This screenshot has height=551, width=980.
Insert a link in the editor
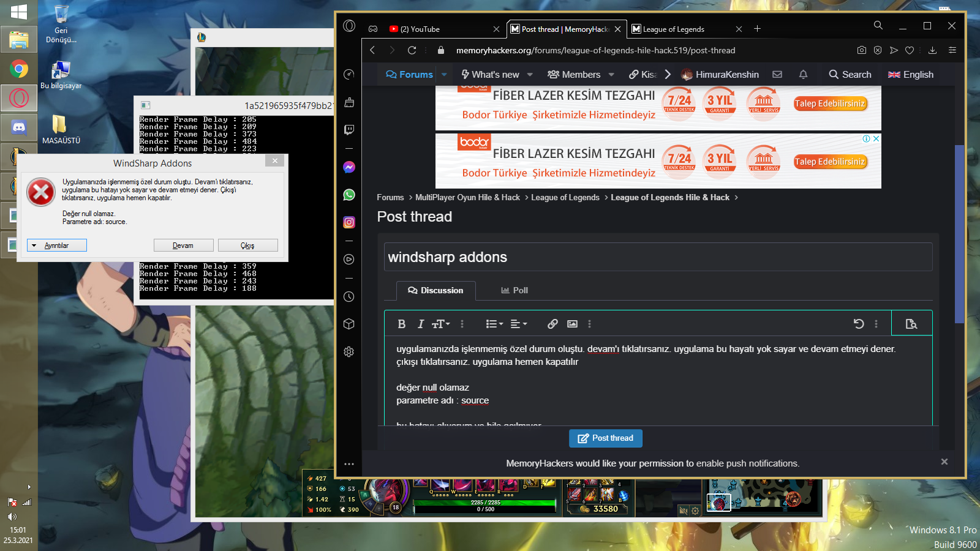(552, 324)
